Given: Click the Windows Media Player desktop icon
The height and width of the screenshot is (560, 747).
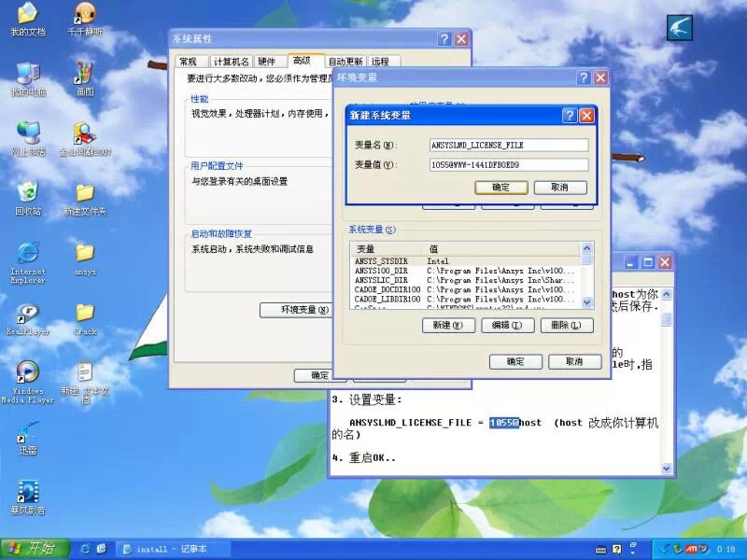Looking at the screenshot, I should 28,372.
